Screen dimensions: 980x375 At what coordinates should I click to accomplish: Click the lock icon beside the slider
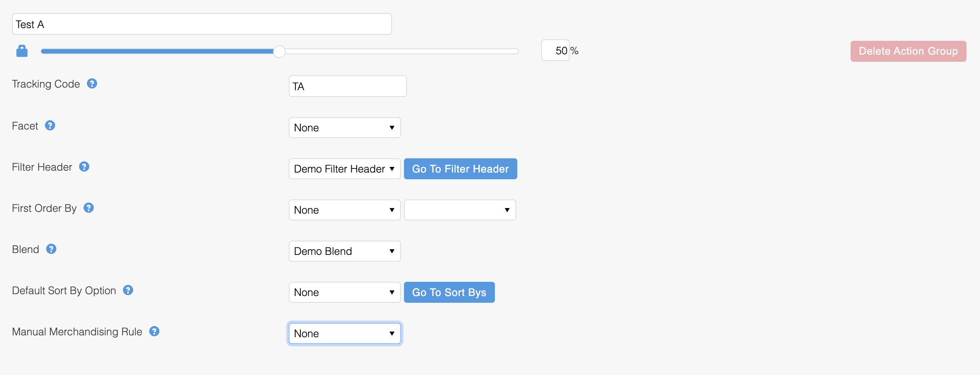click(x=22, y=51)
